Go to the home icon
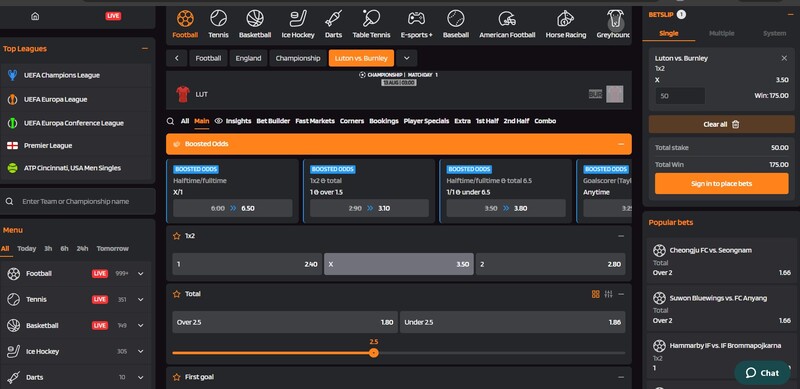Image resolution: width=800 pixels, height=389 pixels. (35, 16)
